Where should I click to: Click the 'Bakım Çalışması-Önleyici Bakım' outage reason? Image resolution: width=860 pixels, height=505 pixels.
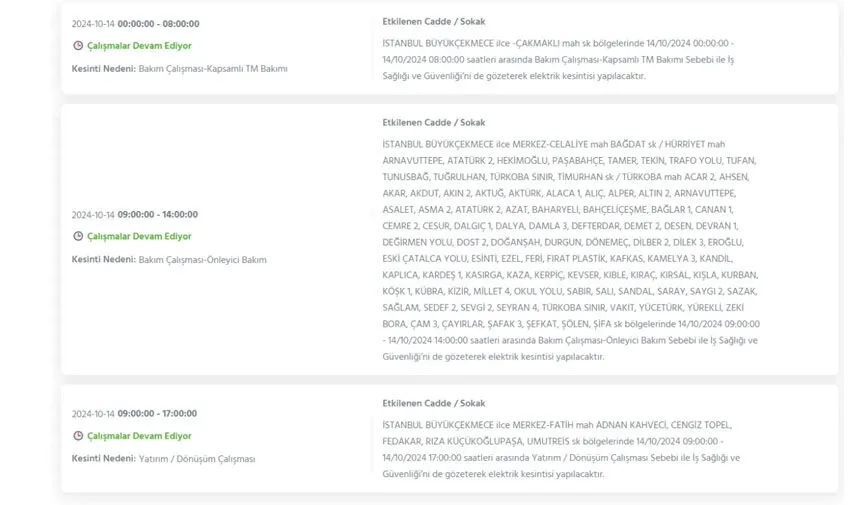(203, 259)
